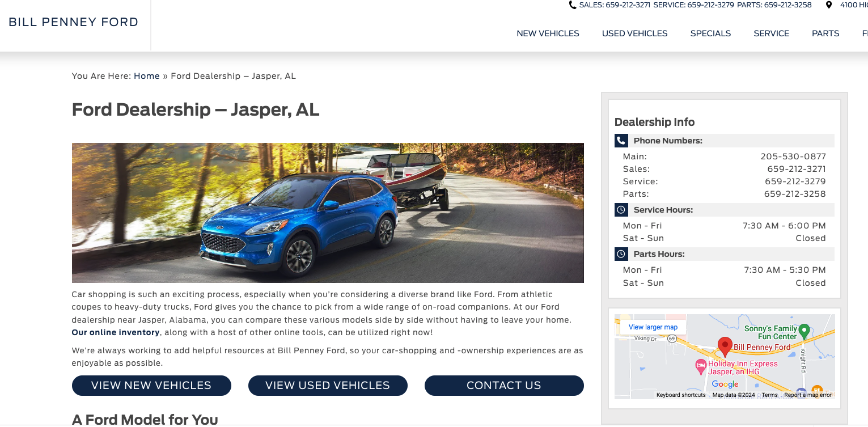Click the CONTACT US button
868x427 pixels.
click(x=504, y=386)
